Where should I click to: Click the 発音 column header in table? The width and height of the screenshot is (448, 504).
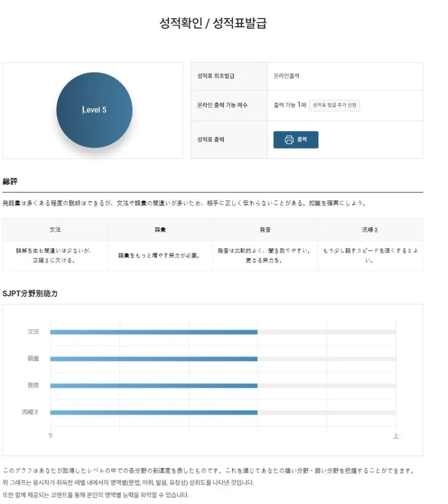pyautogui.click(x=265, y=230)
